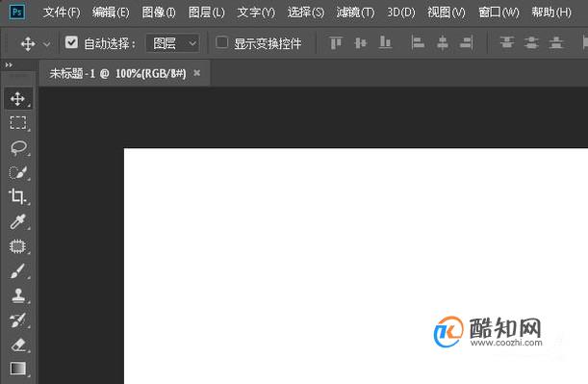This screenshot has height=384, width=588.
Task: Uncheck the 自动选择 checkbox
Action: tap(71, 42)
